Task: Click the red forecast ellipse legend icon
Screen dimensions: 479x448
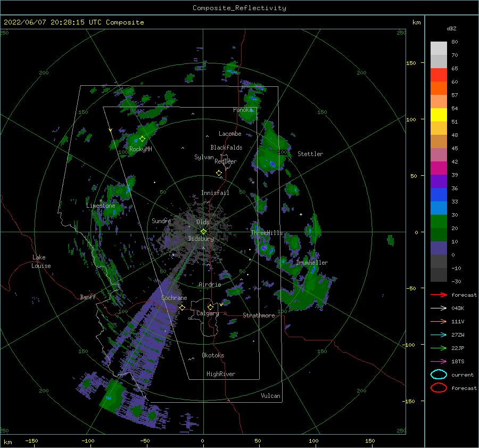Action: (439, 388)
